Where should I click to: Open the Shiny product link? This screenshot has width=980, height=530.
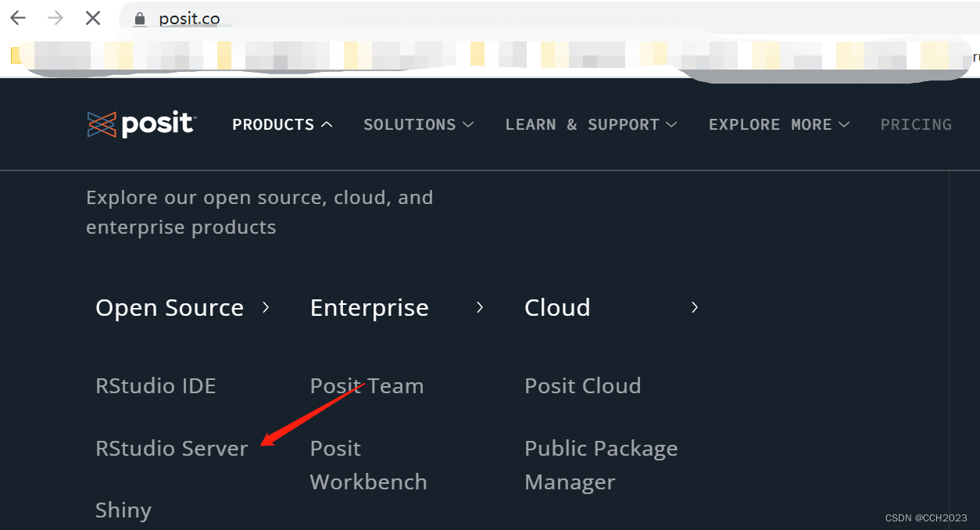coord(123,510)
